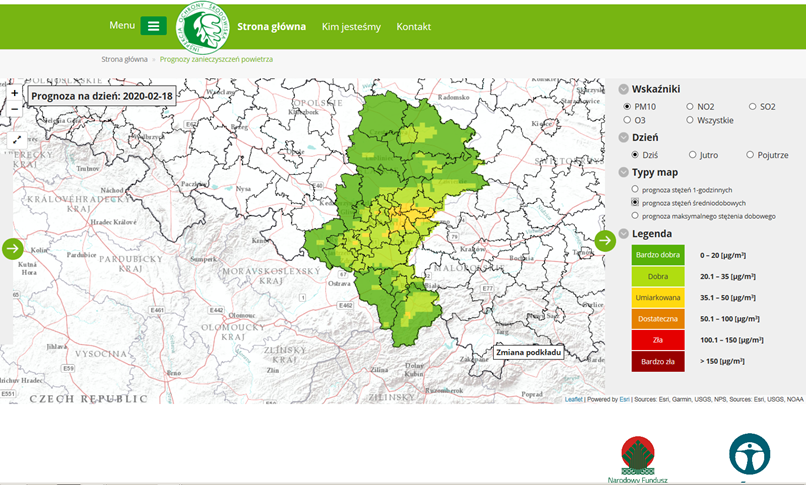Zoom in on the map

14,92
